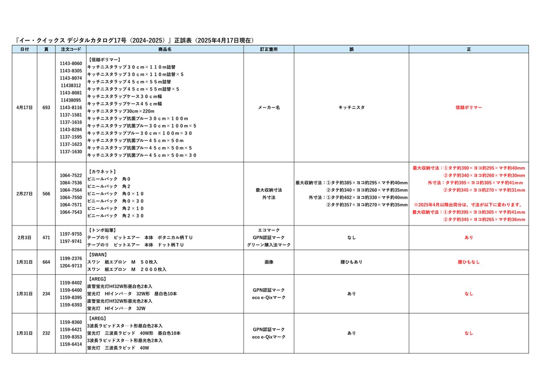The width and height of the screenshot is (554, 392).
Task: Select the 直管蛍光灯Hf32W形昼白色2本入 product line
Action: pos(120,286)
